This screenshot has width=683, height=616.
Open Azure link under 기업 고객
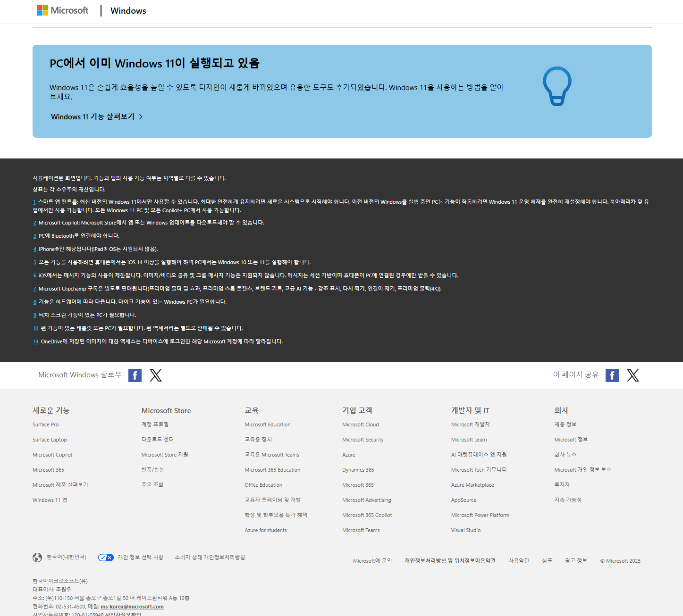[349, 455]
